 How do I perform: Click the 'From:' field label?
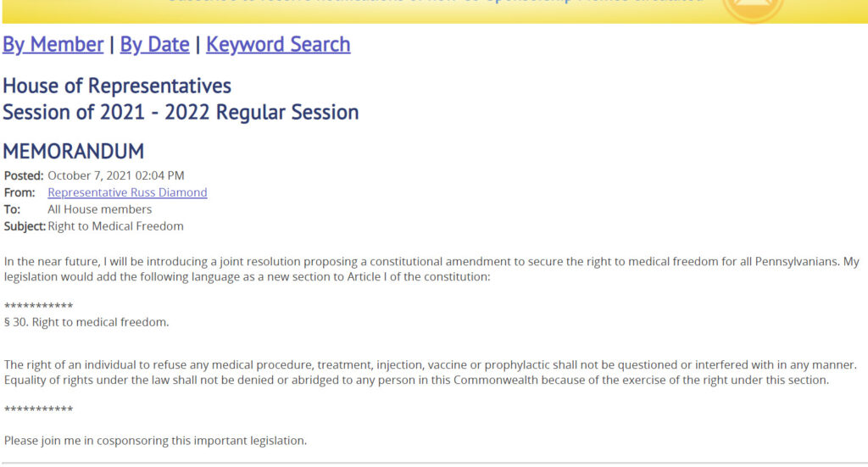(19, 192)
